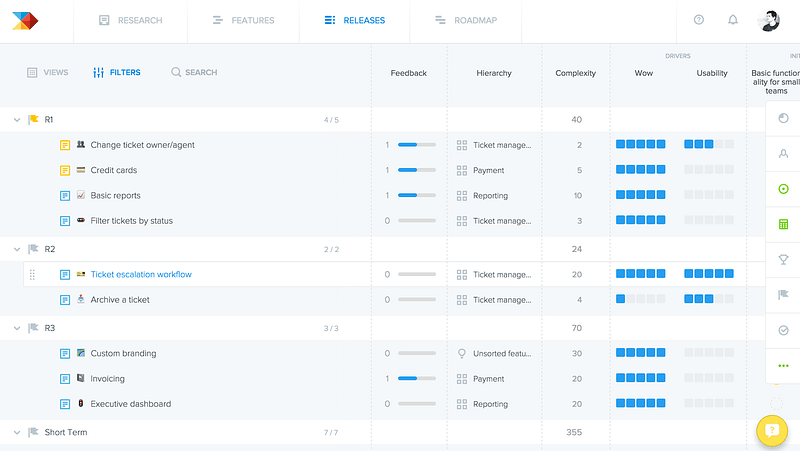Click the Search field
Image resolution: width=800 pixels, height=451 pixels.
(194, 72)
